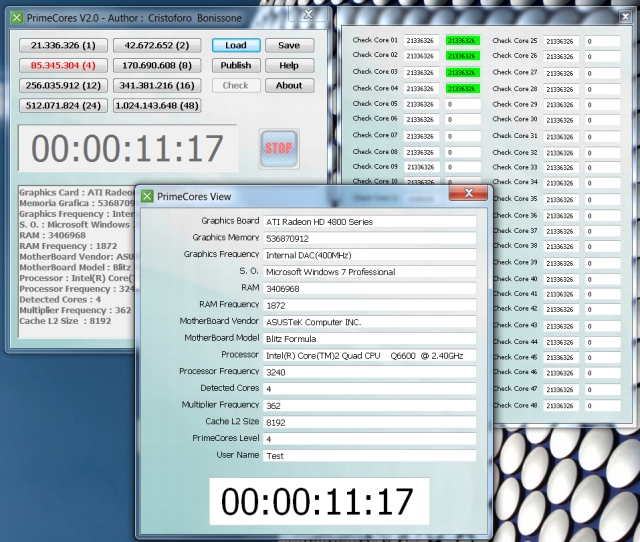The image size is (640, 542).
Task: Click the 'Check Core 33' label
Action: point(515,167)
